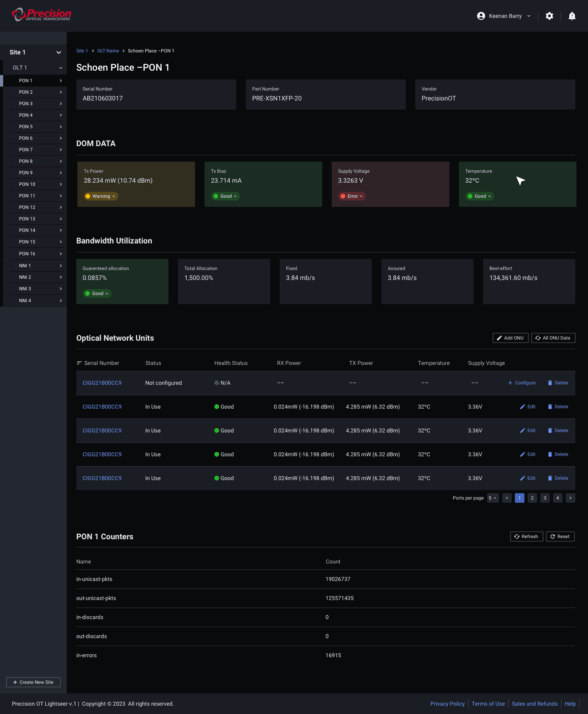Click Configure for the Not configured ONU

coord(522,383)
